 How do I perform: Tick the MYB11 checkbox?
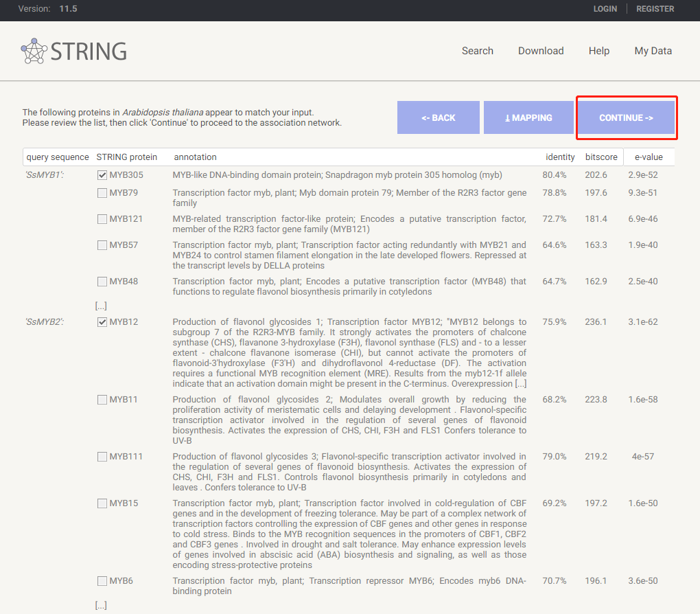102,400
